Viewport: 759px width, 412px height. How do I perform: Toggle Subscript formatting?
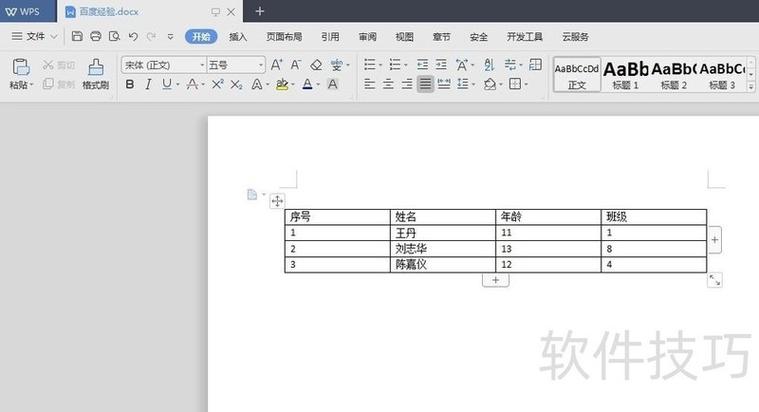coord(236,84)
